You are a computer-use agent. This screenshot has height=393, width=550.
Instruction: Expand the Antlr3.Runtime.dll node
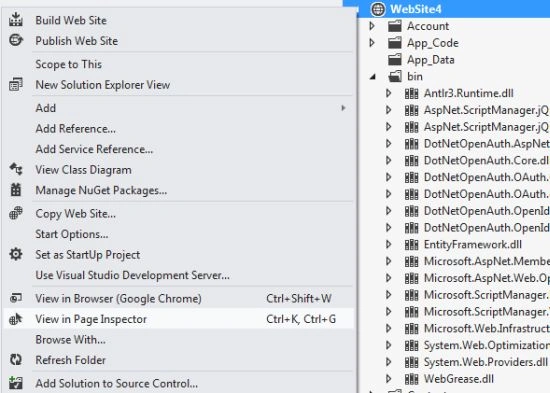point(389,93)
